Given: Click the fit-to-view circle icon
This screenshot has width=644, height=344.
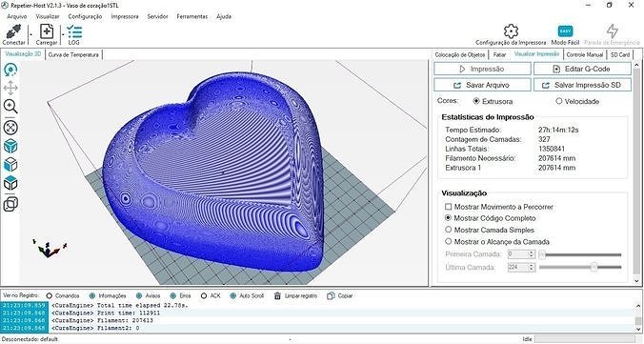Looking at the screenshot, I should [10, 128].
